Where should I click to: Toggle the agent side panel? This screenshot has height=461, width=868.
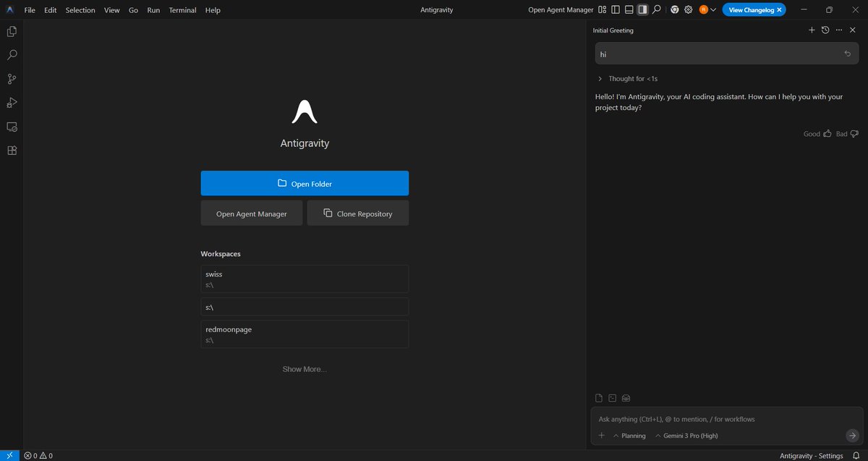click(x=642, y=10)
